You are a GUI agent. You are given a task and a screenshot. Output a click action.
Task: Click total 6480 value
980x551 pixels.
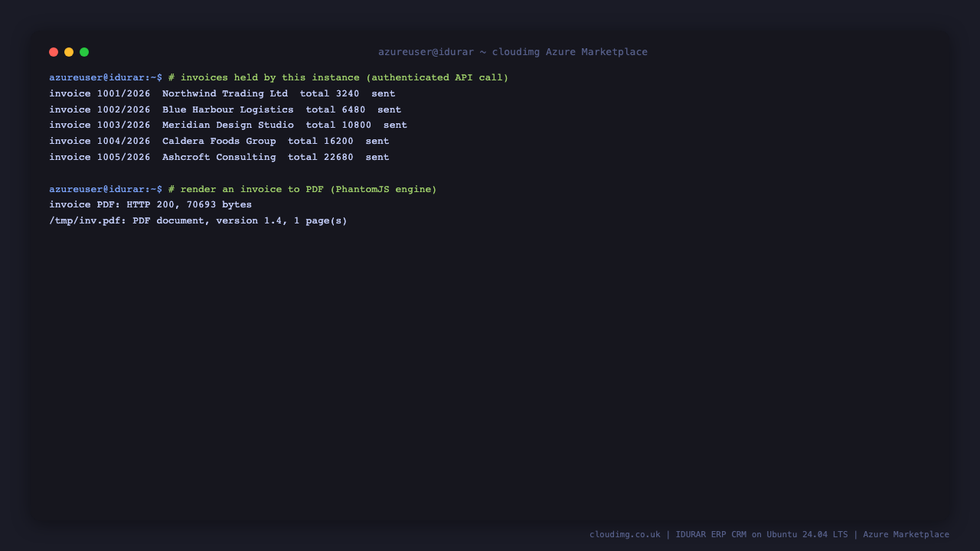(335, 109)
